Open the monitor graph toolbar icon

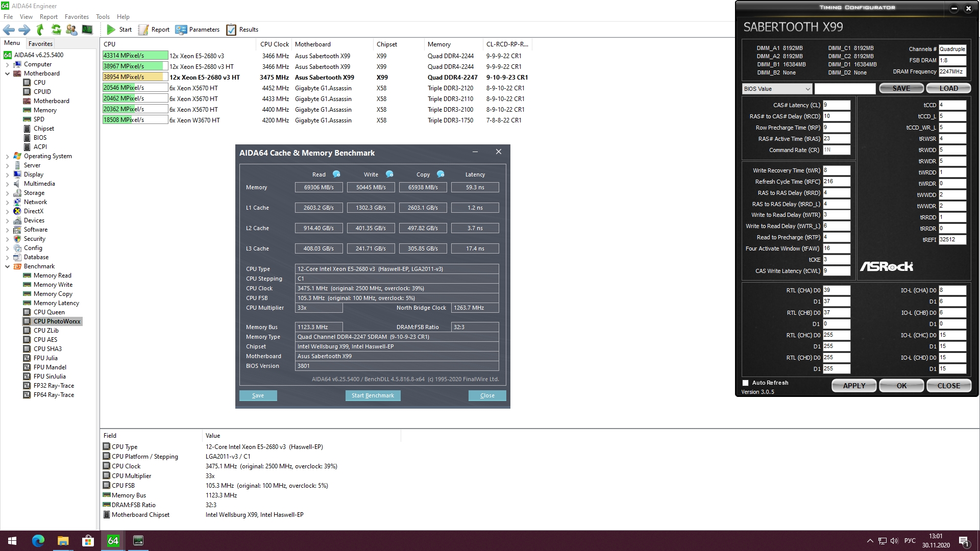click(87, 30)
